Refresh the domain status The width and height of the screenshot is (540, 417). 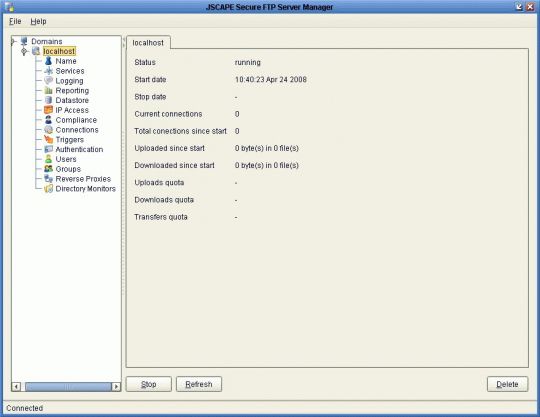coord(199,384)
